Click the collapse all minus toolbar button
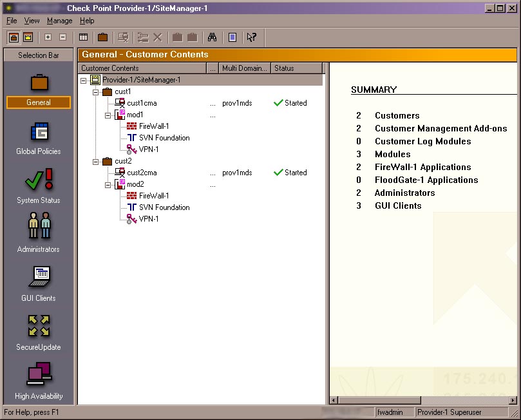This screenshot has height=420, width=521. pyautogui.click(x=63, y=37)
